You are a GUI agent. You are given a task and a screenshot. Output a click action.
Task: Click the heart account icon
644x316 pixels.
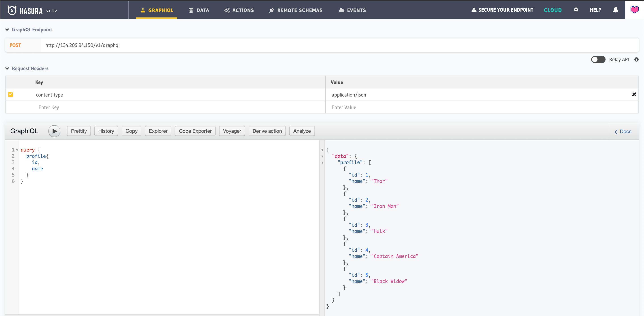pos(635,10)
